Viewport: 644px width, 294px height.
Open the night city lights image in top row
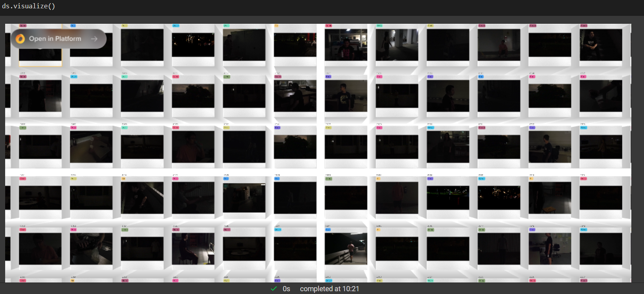(x=193, y=45)
